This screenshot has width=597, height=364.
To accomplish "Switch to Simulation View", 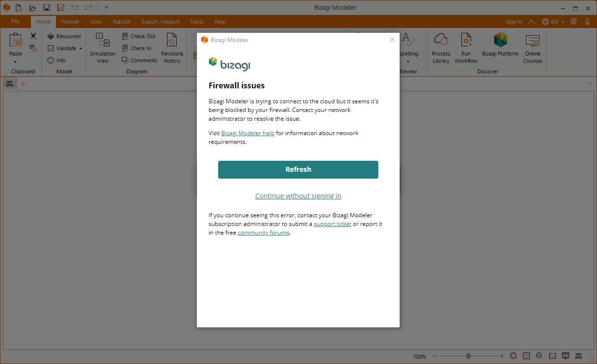I will point(103,48).
